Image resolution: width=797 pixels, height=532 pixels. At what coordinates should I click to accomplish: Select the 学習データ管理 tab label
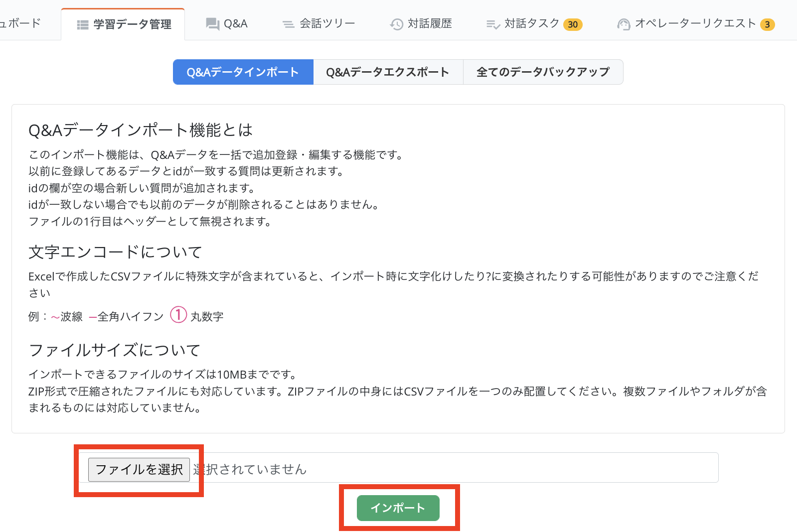132,24
